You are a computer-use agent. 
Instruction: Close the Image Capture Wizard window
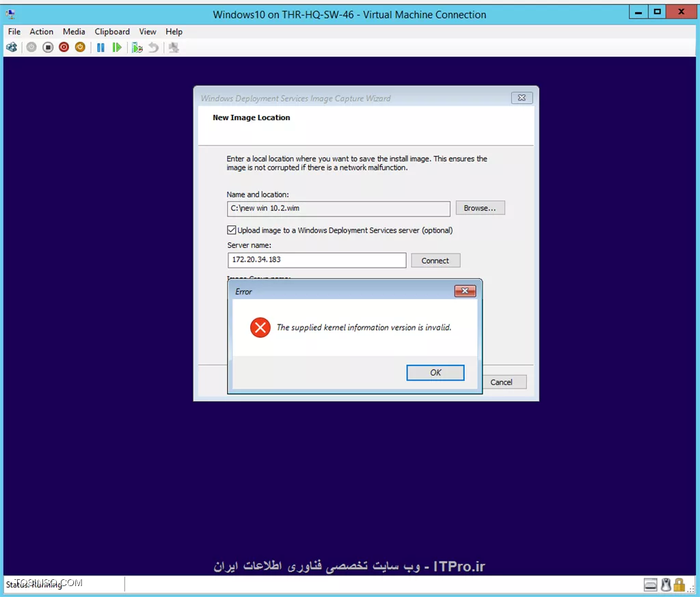coord(522,98)
